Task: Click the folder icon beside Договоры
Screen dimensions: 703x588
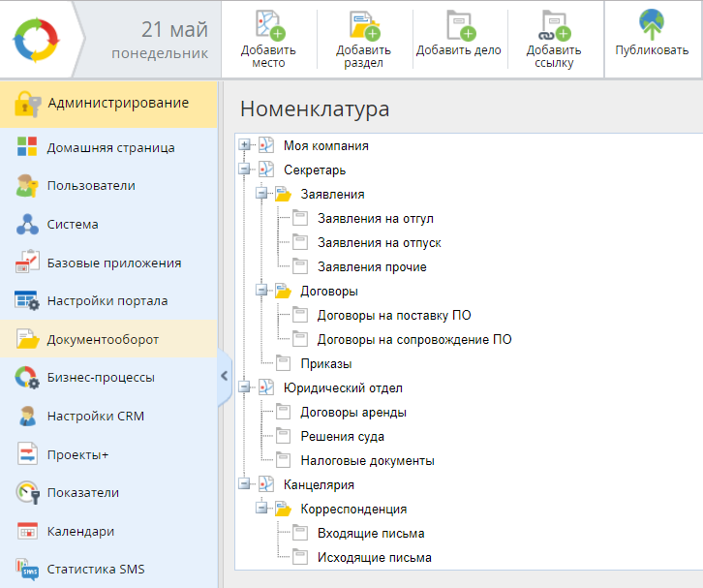Action: tap(283, 291)
